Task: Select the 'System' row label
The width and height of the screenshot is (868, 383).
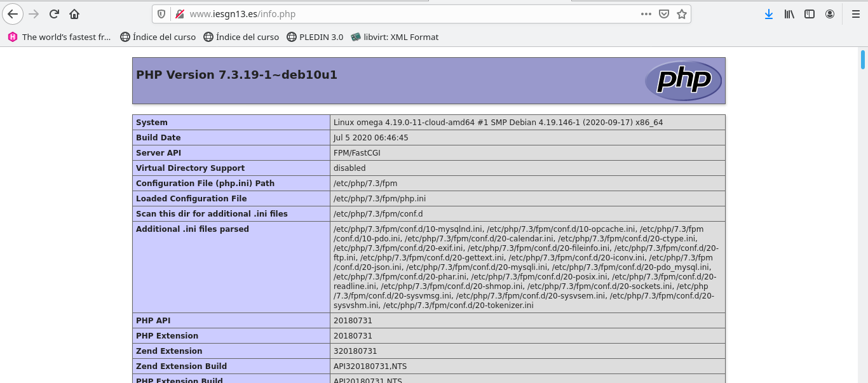Action: [x=231, y=123]
